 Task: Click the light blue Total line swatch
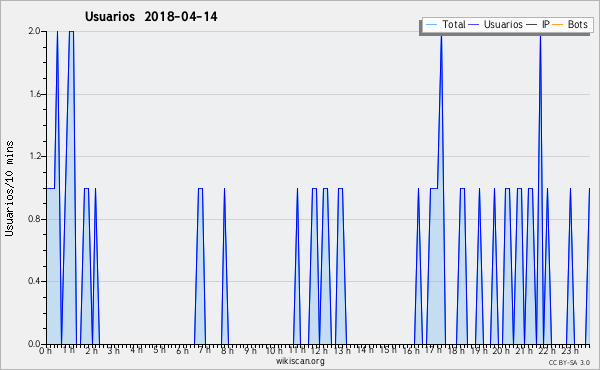[x=431, y=25]
